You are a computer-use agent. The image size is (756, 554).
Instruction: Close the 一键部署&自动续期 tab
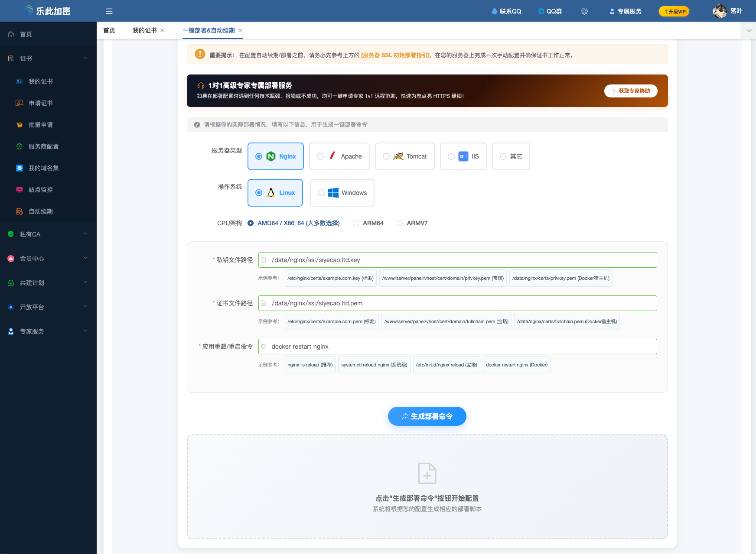click(240, 30)
